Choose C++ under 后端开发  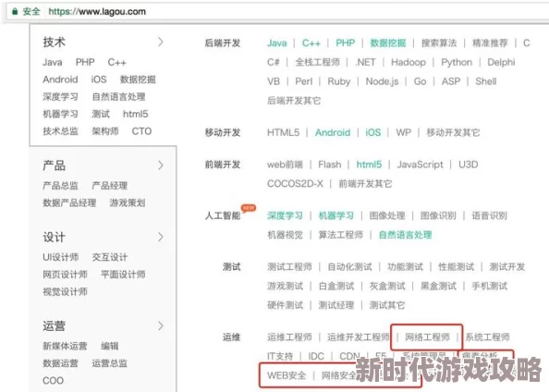pyautogui.click(x=311, y=43)
